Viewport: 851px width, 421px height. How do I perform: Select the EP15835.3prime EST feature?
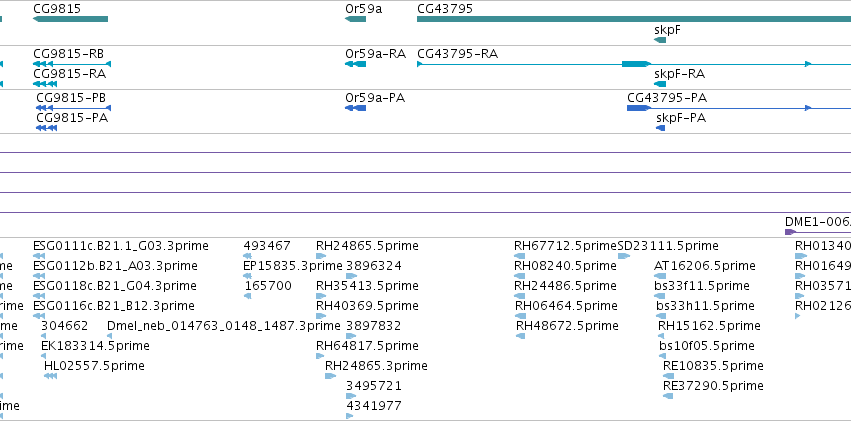pos(247,276)
